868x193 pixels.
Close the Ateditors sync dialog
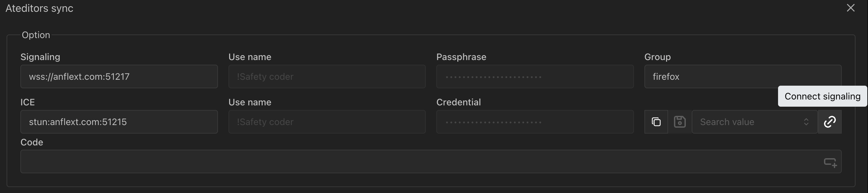(x=851, y=8)
